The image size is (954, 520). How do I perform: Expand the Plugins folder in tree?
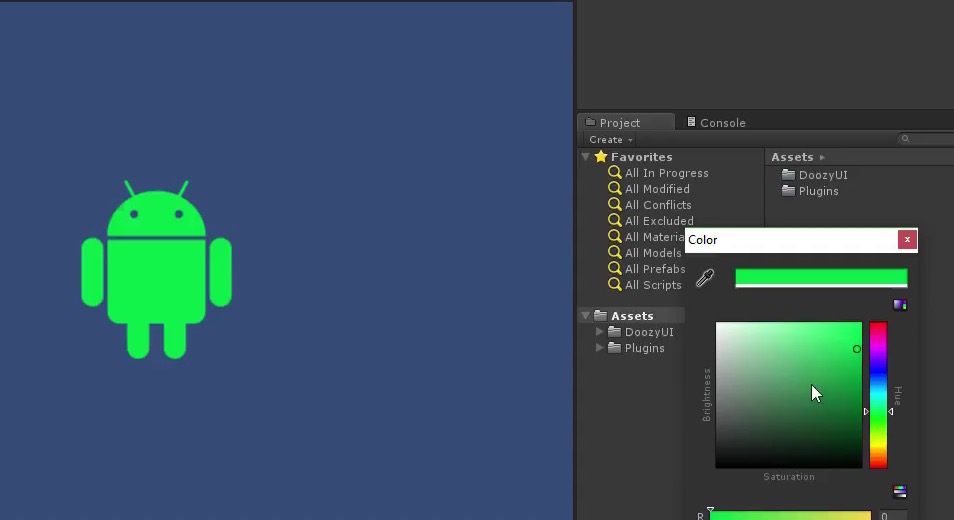point(599,348)
